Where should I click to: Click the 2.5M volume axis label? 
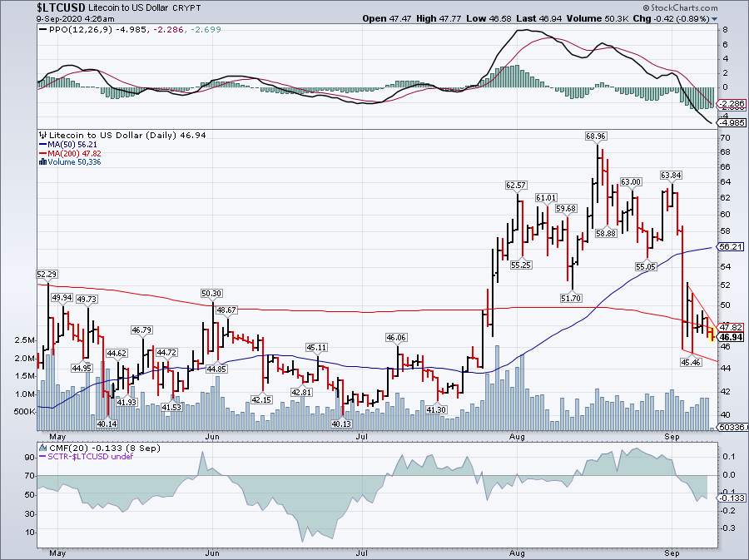(x=25, y=340)
